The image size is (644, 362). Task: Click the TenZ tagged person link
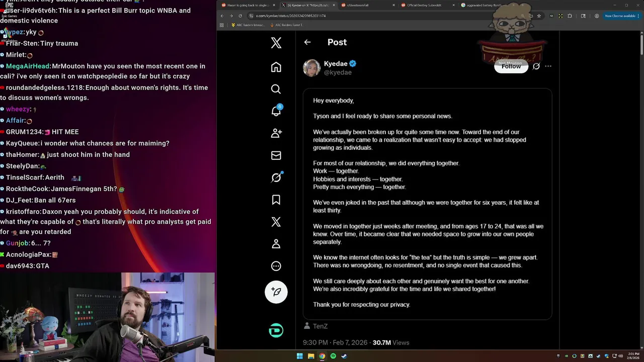[x=320, y=326]
